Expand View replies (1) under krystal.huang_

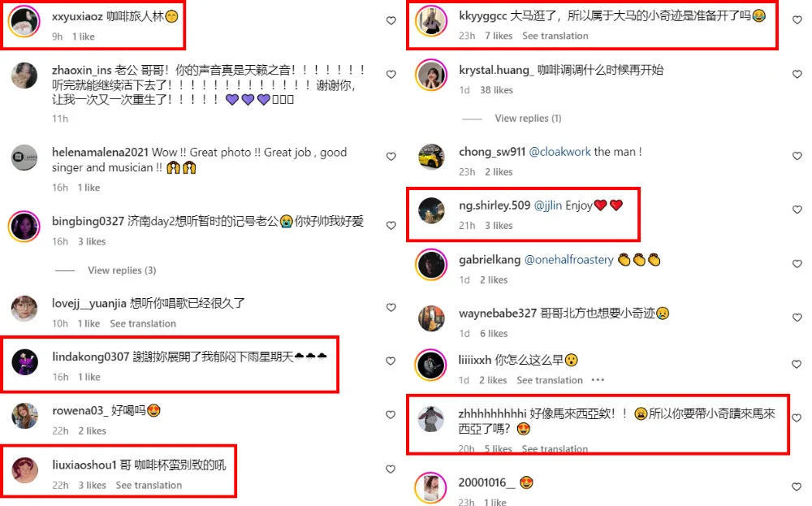pyautogui.click(x=528, y=119)
